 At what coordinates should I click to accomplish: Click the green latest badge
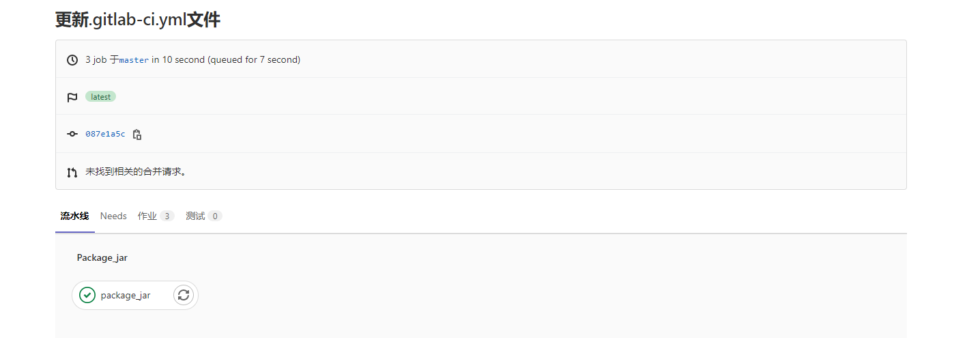[100, 97]
